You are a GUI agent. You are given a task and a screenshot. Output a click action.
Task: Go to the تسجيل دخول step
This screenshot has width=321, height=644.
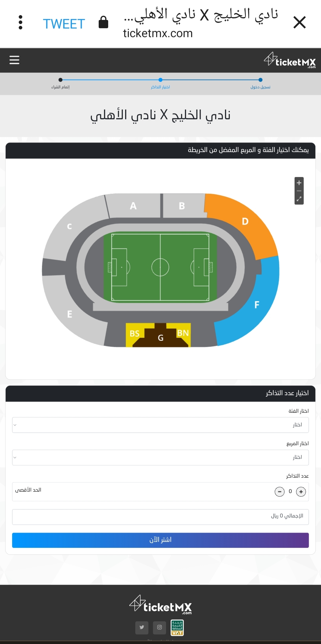260,87
